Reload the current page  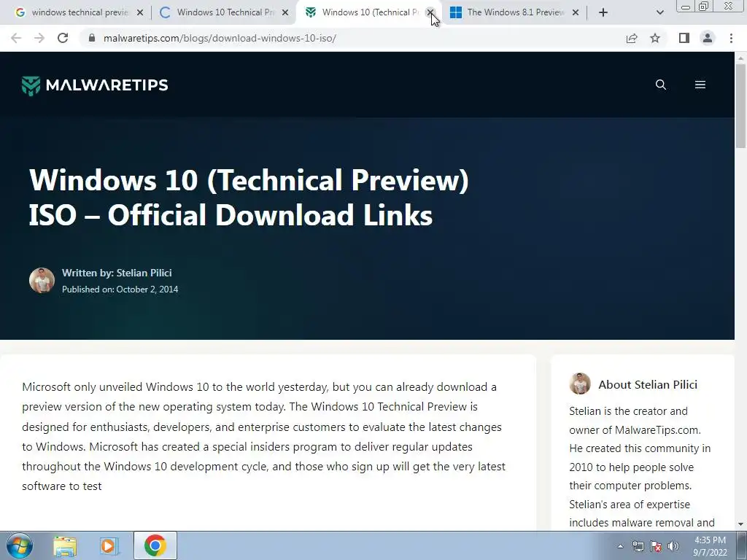coord(63,38)
